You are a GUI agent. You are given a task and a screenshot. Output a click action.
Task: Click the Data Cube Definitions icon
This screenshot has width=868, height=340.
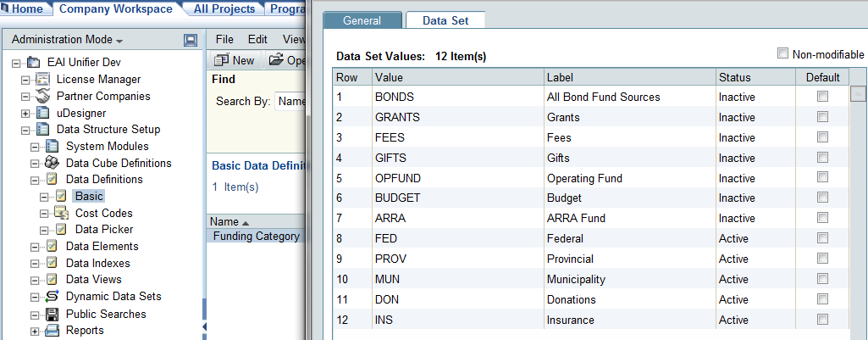[x=52, y=163]
